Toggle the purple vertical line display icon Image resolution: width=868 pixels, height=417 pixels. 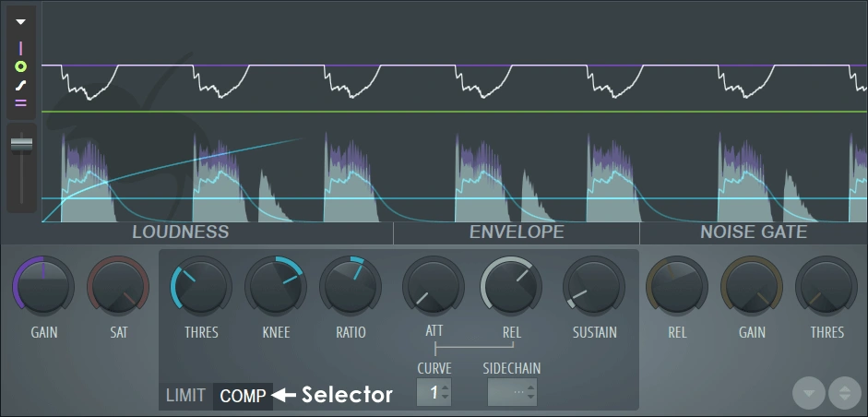(x=20, y=48)
